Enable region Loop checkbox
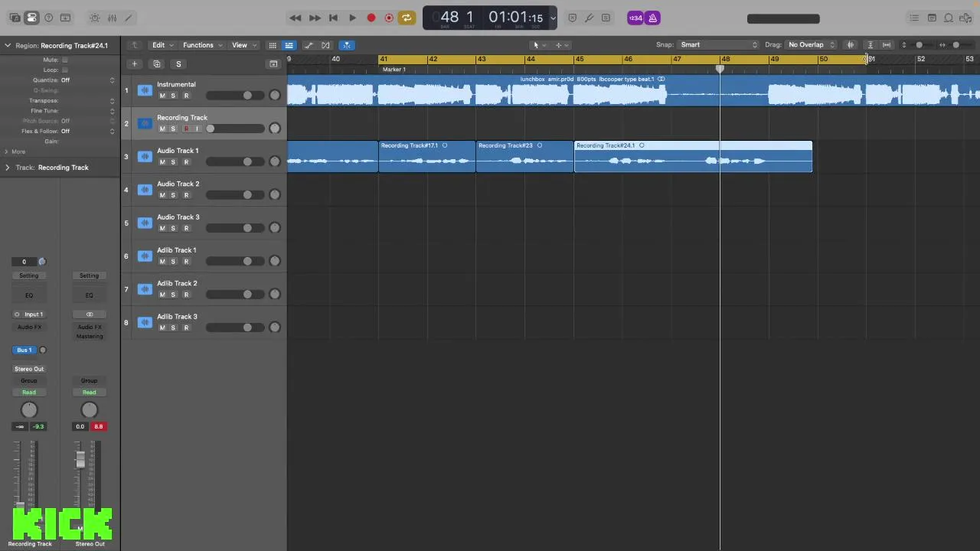 [64, 70]
